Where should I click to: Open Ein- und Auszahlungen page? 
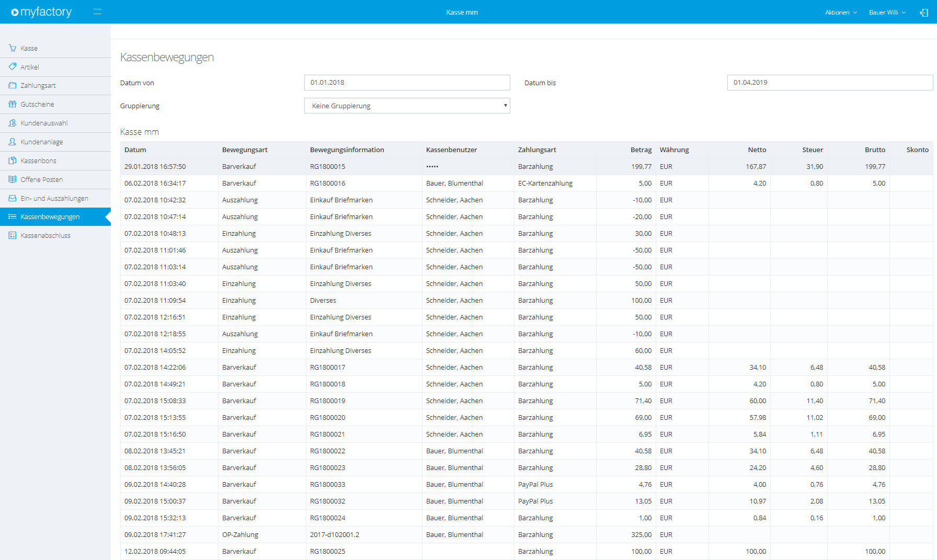coord(55,198)
